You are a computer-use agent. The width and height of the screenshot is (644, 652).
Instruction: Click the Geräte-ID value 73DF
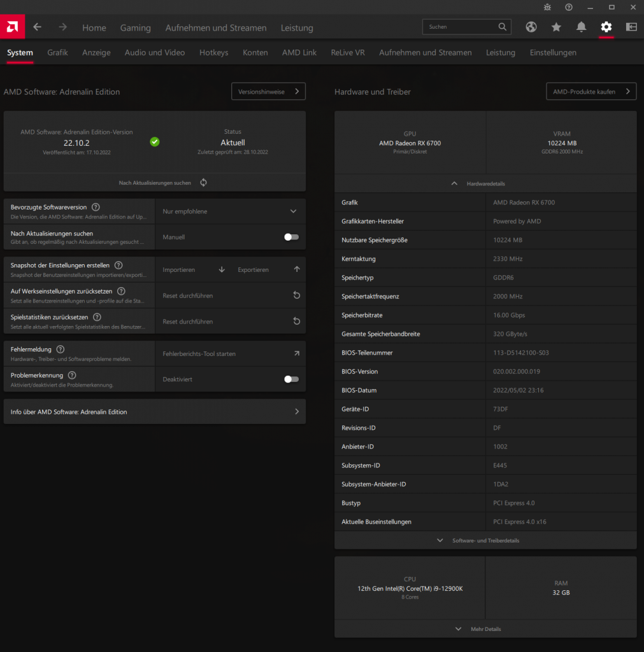501,409
